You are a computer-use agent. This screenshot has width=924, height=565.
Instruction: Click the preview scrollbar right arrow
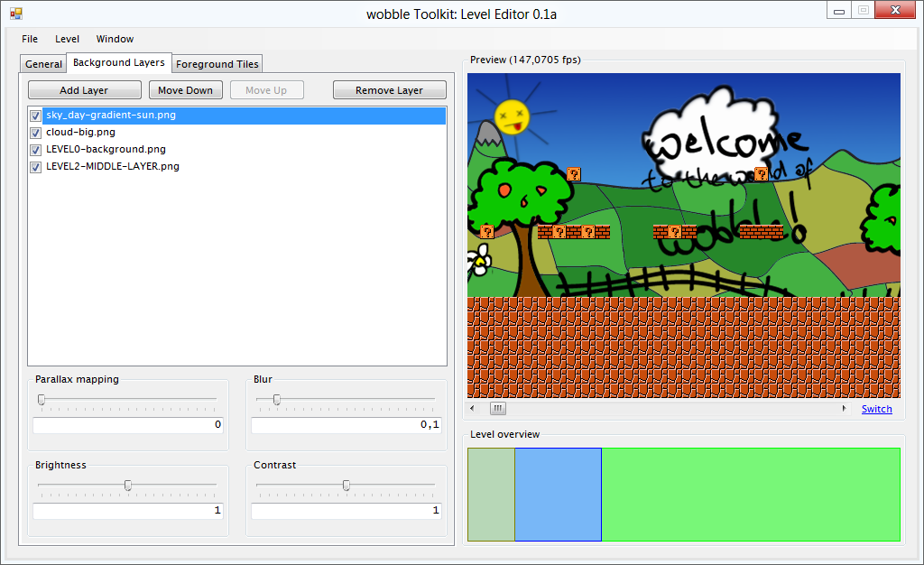(844, 408)
